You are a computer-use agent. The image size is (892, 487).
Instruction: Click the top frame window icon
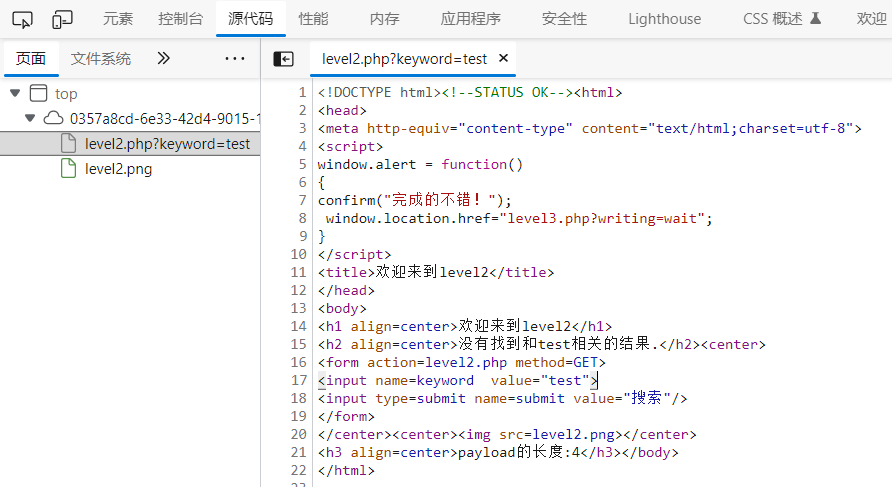(x=38, y=93)
